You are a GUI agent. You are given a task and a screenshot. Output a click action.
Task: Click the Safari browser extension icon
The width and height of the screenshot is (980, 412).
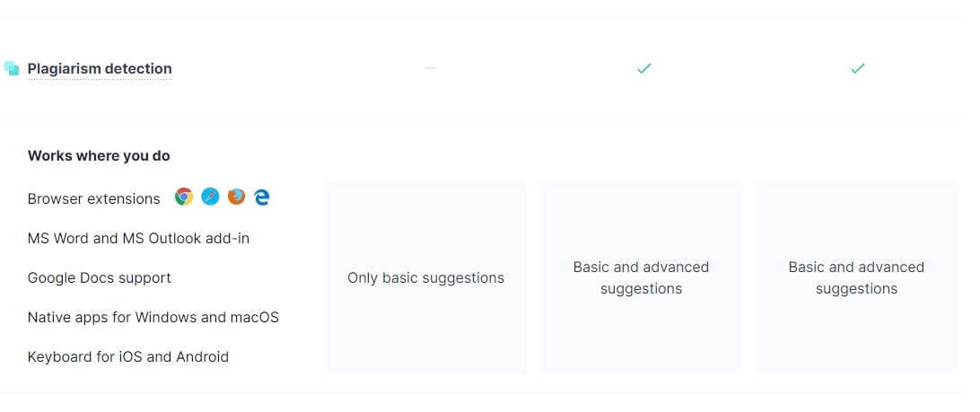click(x=210, y=197)
